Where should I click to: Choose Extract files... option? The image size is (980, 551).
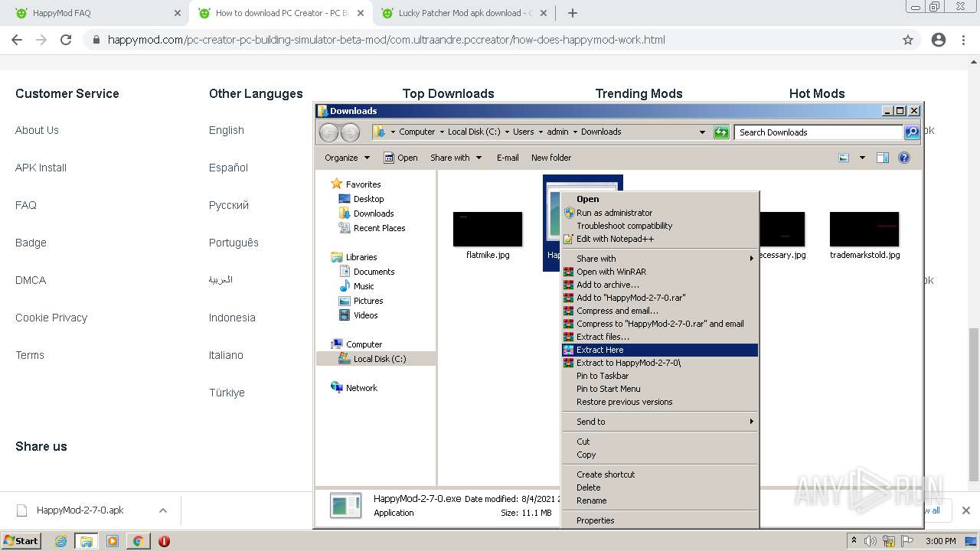tap(660, 337)
